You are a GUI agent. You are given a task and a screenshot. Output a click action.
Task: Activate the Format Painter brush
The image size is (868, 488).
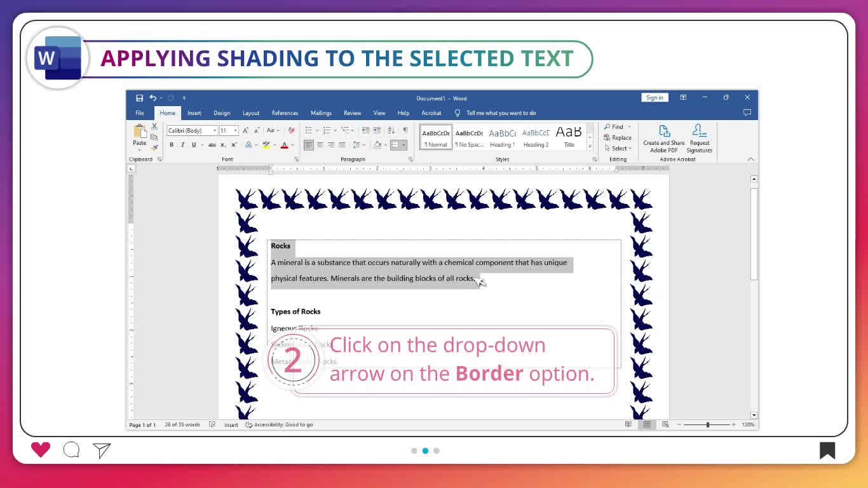pos(154,147)
